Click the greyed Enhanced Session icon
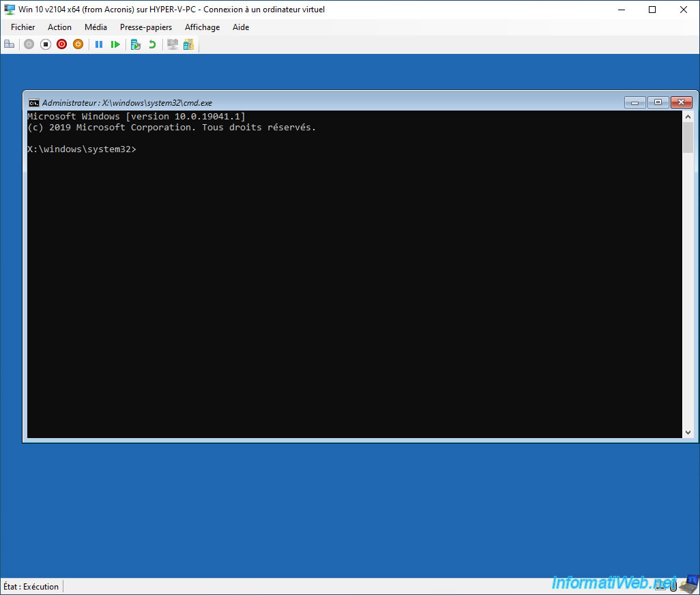This screenshot has width=700, height=595. click(173, 44)
